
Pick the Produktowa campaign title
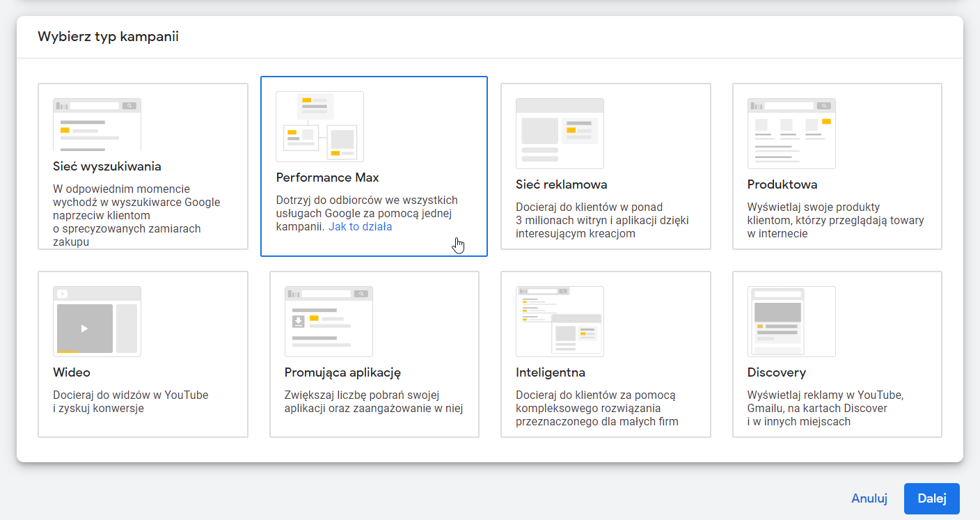[782, 184]
